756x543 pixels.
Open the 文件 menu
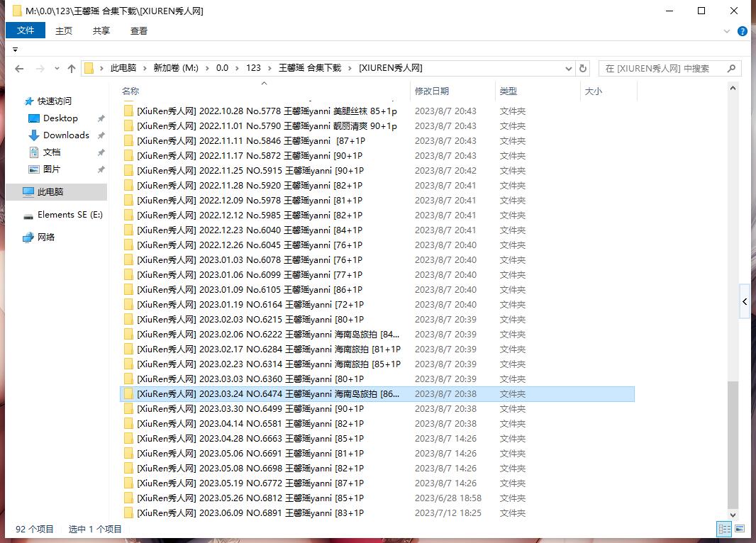pyautogui.click(x=26, y=30)
